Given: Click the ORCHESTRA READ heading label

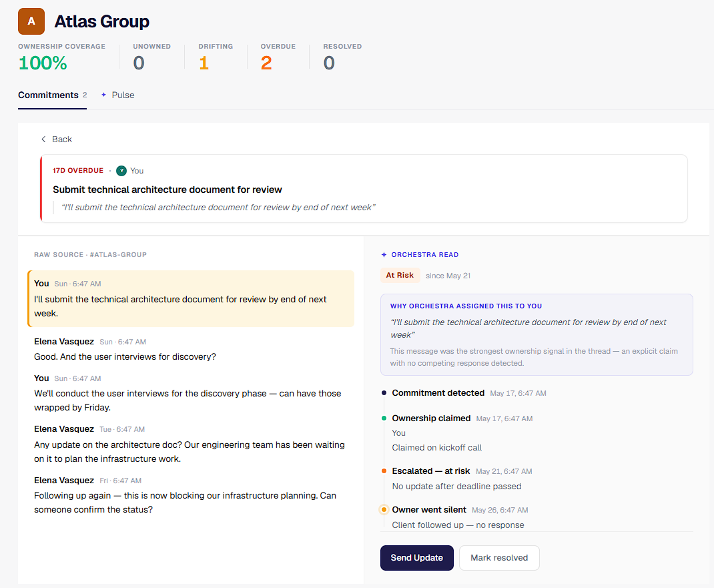Looking at the screenshot, I should [425, 254].
